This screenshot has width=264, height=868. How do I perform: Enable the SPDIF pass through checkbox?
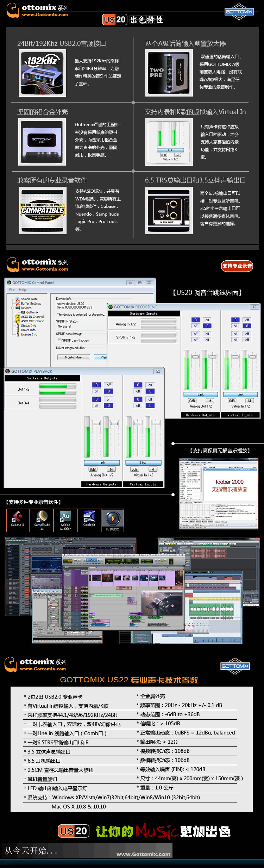click(59, 340)
